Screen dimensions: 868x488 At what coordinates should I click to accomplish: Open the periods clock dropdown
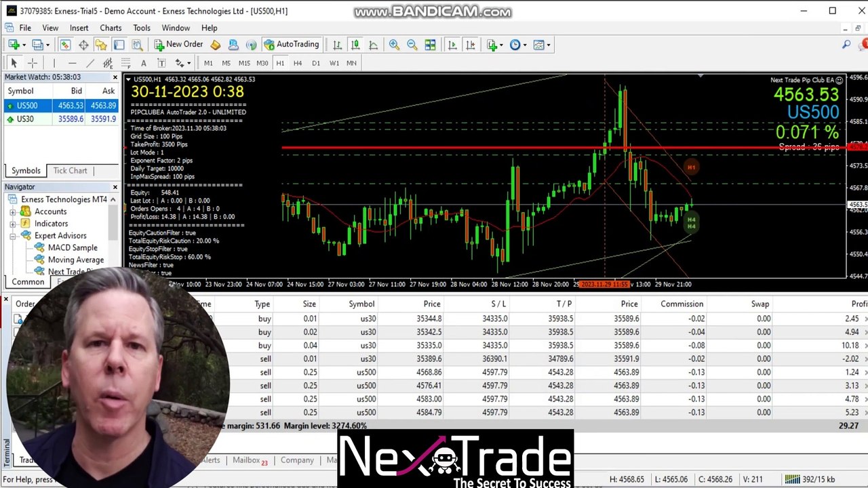[x=517, y=45]
